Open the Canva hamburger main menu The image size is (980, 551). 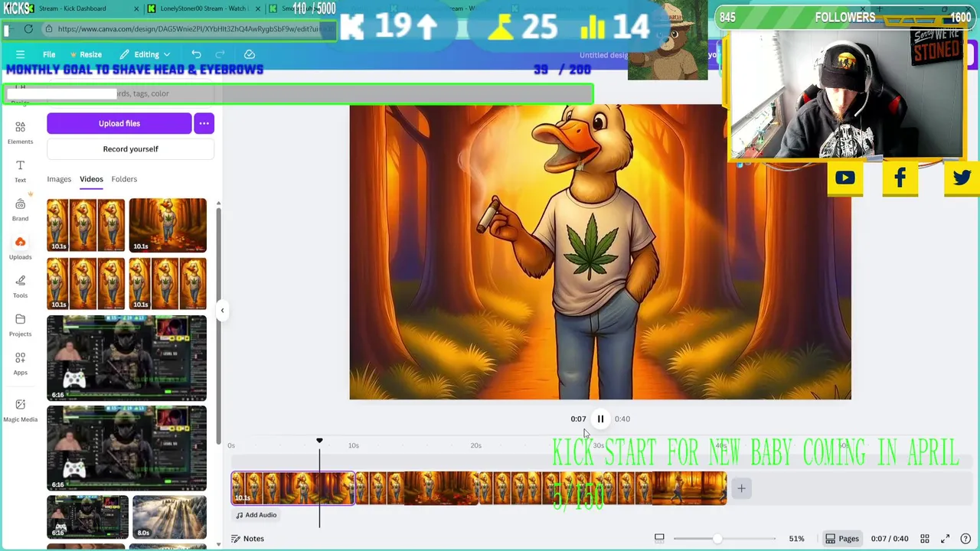coord(20,54)
